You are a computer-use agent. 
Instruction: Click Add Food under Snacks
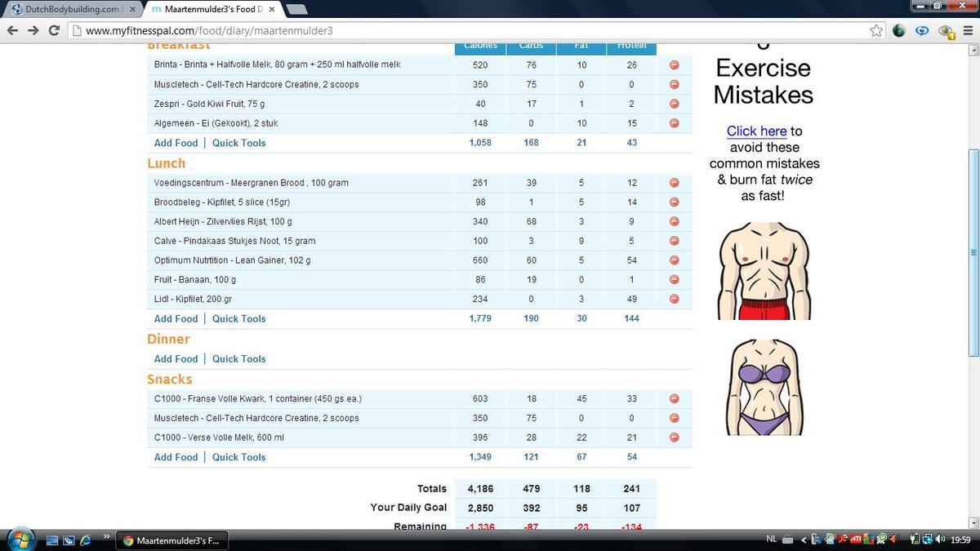click(x=176, y=458)
